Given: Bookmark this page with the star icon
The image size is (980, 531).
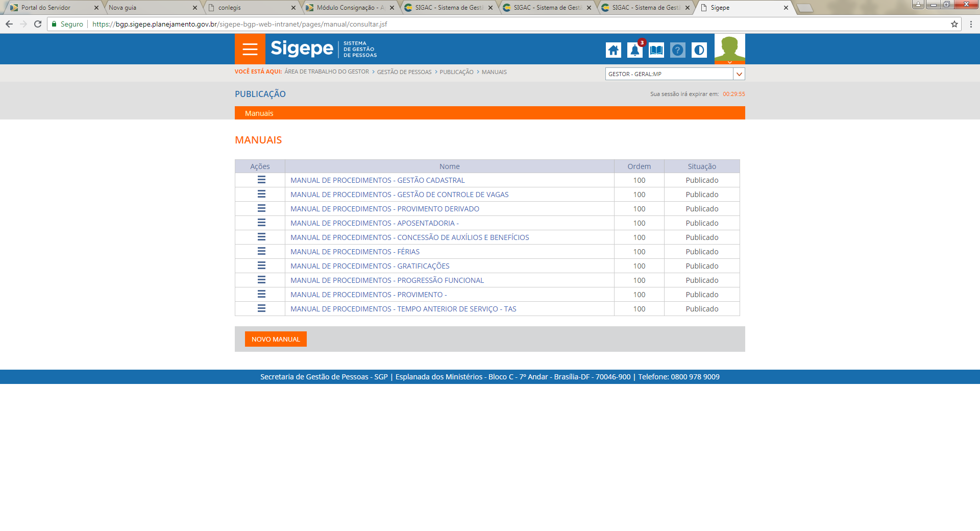Looking at the screenshot, I should point(954,24).
